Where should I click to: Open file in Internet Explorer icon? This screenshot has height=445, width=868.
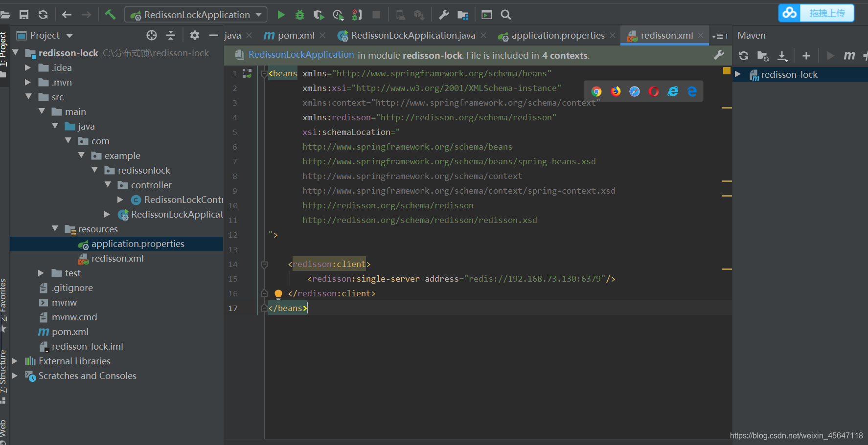point(673,91)
